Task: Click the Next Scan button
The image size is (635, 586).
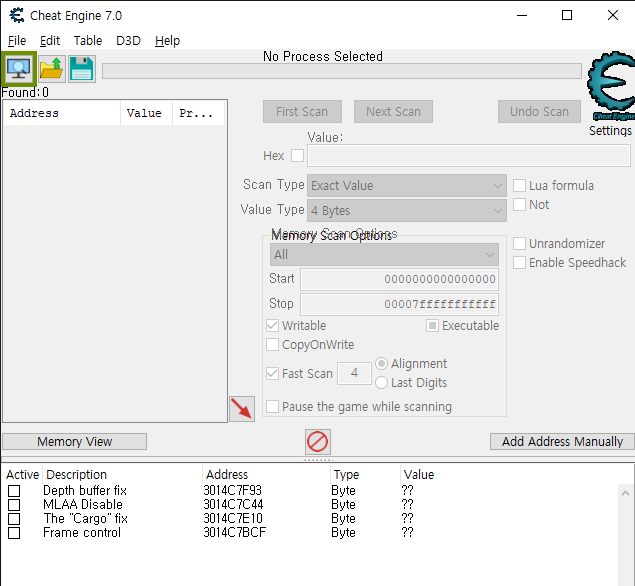Action: [x=393, y=111]
